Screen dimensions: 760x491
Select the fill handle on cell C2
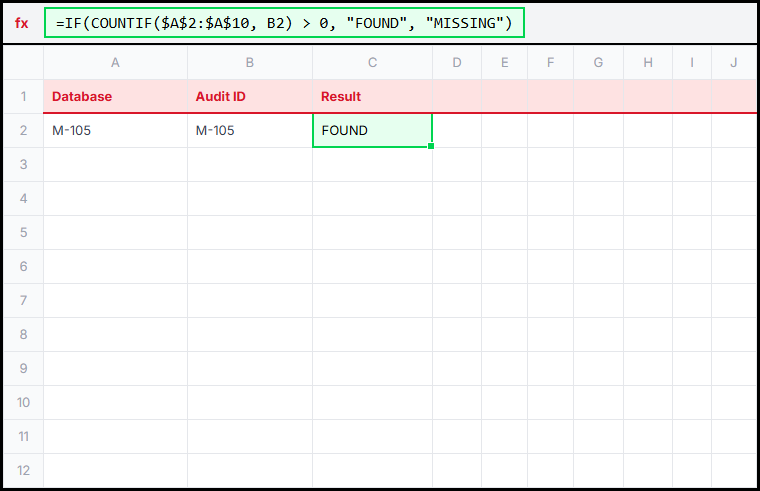(431, 146)
